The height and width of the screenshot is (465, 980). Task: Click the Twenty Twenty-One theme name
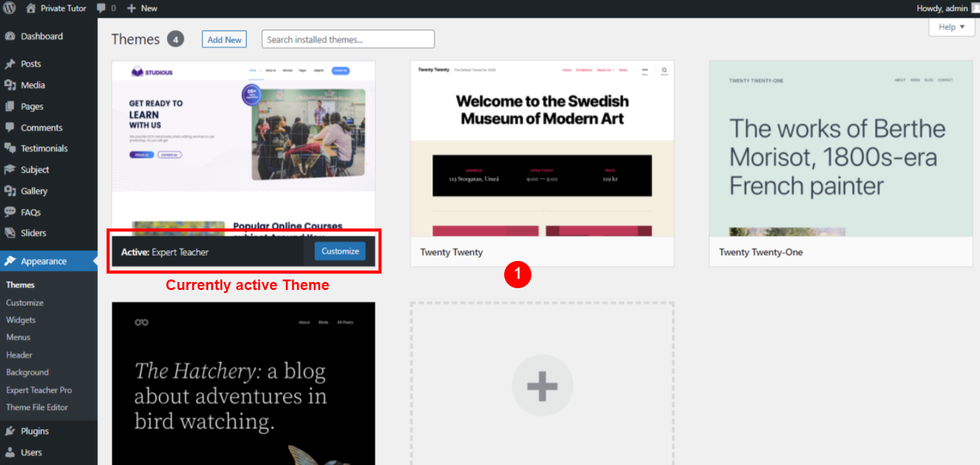tap(761, 252)
